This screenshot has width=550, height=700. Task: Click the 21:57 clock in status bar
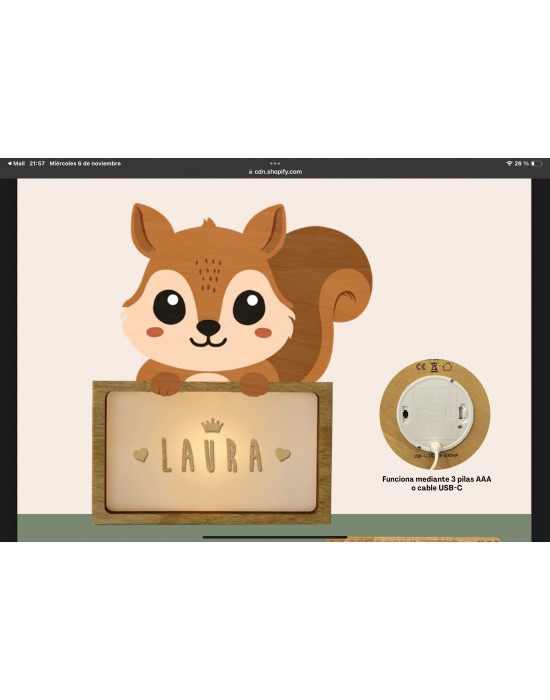[x=37, y=163]
